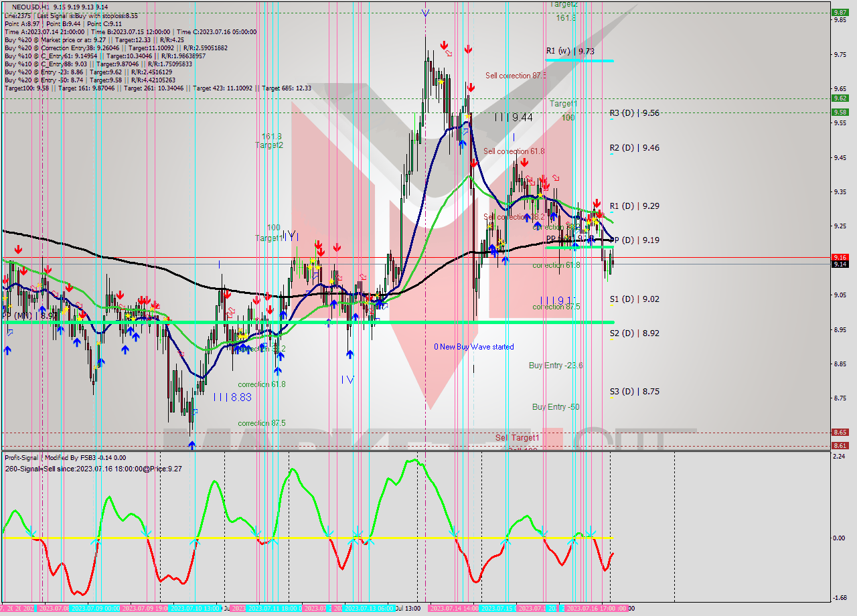
Task: Click the '0 New Buy Wave started' annotation
Action: click(474, 347)
